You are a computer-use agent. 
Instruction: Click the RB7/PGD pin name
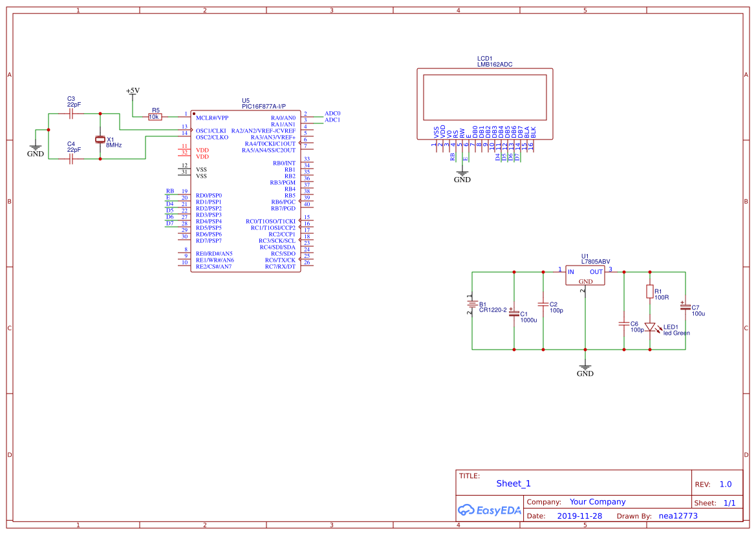click(x=283, y=209)
